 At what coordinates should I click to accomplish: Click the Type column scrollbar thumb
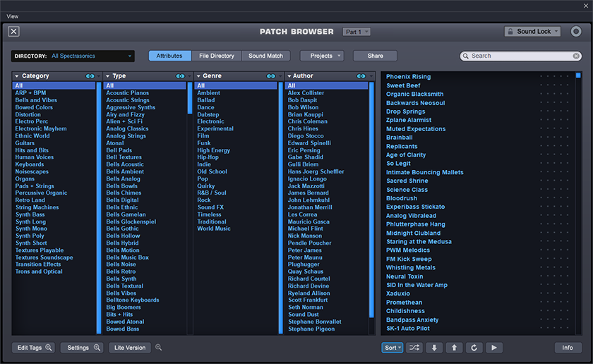pyautogui.click(x=190, y=98)
